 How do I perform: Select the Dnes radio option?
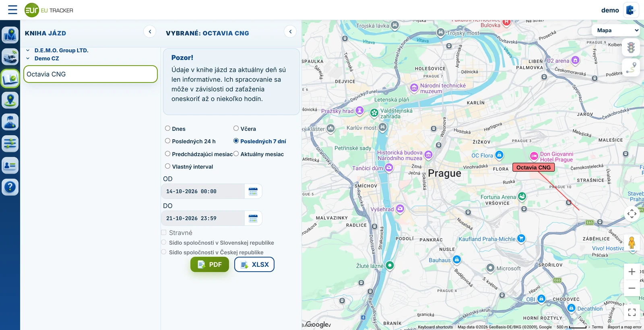tap(167, 128)
